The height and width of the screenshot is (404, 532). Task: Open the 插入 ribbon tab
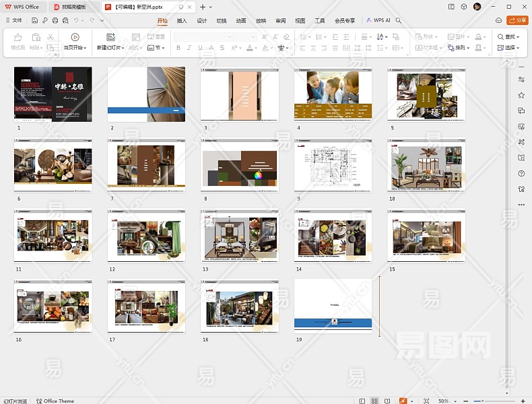coord(182,21)
